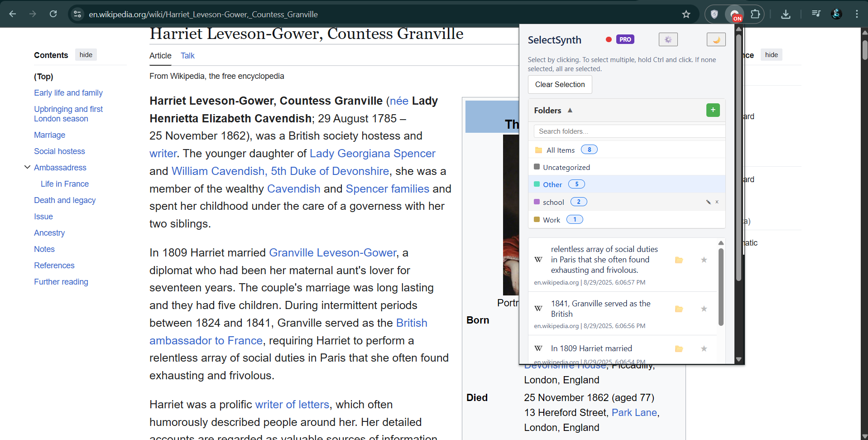Click into the Search folders field
The image size is (868, 440).
628,131
